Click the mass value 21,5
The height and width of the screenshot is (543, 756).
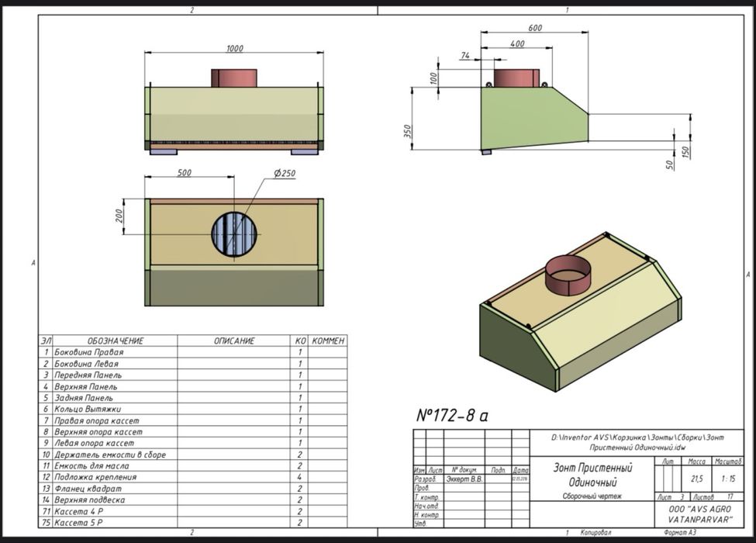(x=697, y=479)
